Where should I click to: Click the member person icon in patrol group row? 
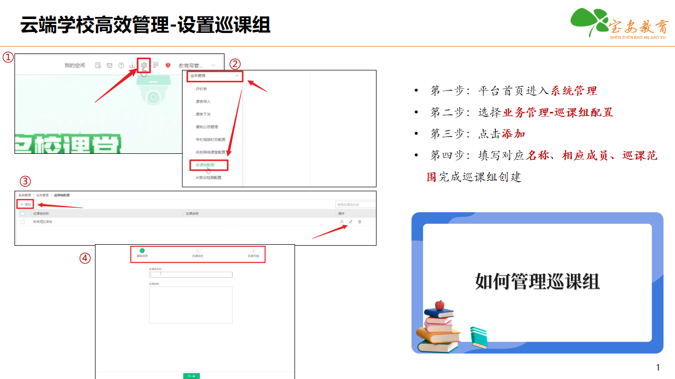click(342, 222)
